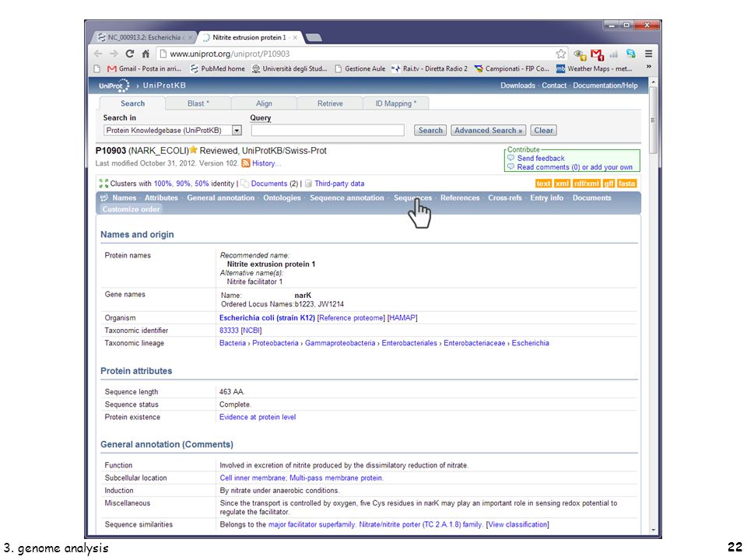Download entry in xml format
The width and height of the screenshot is (747, 560).
(562, 184)
